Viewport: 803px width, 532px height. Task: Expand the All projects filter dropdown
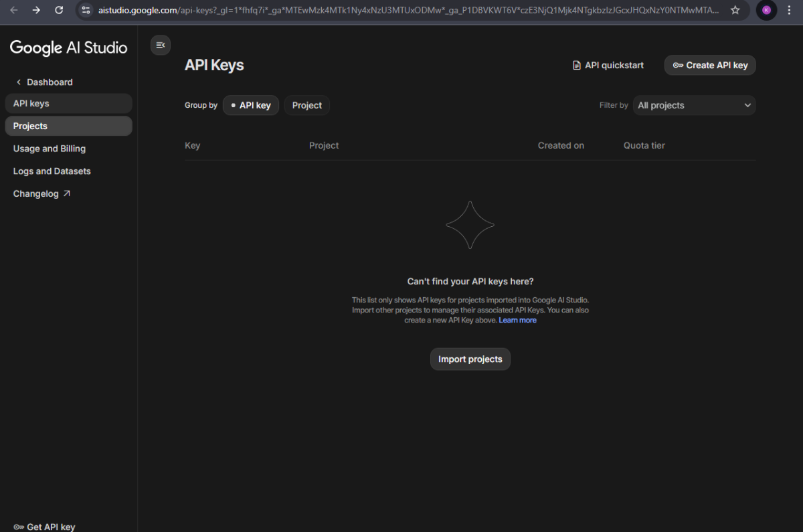pyautogui.click(x=694, y=105)
